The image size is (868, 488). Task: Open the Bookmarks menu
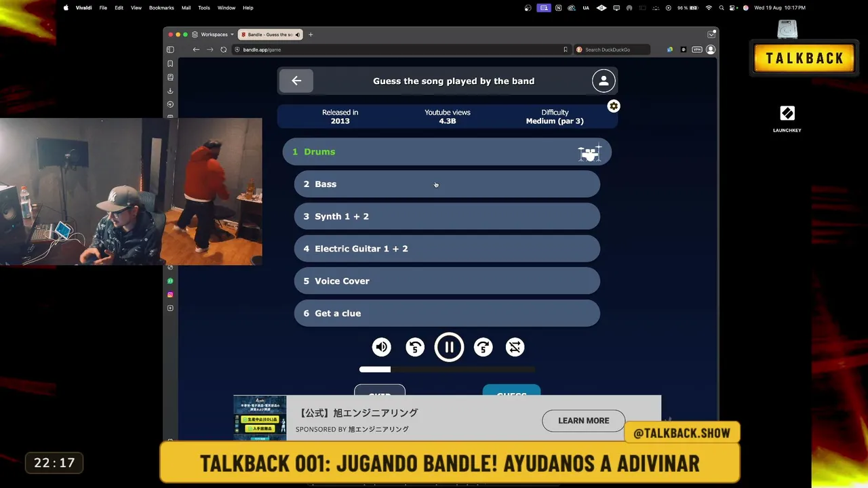161,8
